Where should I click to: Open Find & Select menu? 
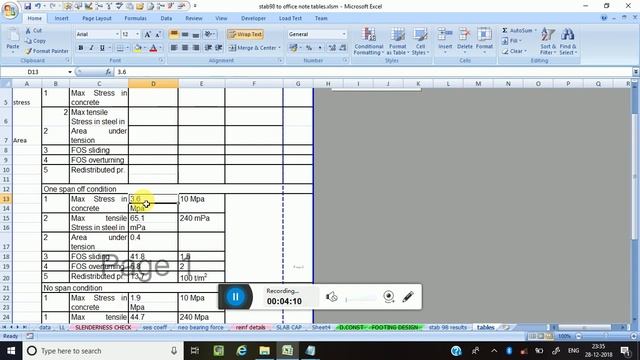[x=567, y=41]
